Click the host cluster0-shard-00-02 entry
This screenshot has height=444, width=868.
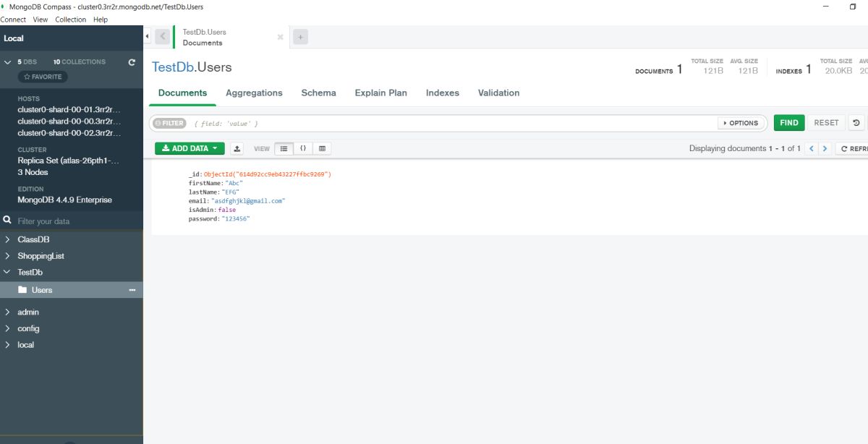click(69, 133)
